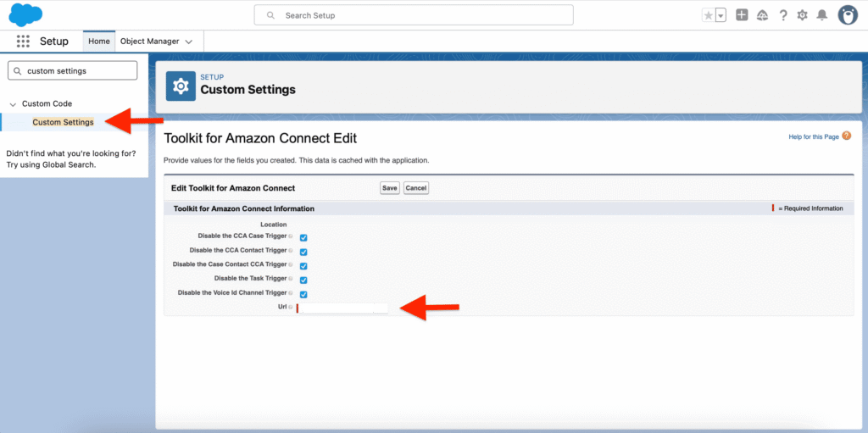The height and width of the screenshot is (433, 868).
Task: Open the App Launcher grid icon
Action: click(x=23, y=42)
